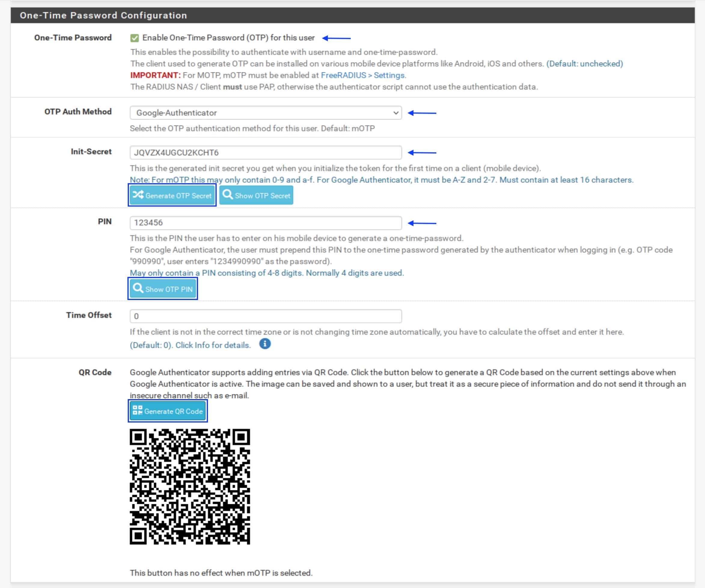Click the note about mOTP character requirements
This screenshot has height=588, width=705.
[381, 180]
